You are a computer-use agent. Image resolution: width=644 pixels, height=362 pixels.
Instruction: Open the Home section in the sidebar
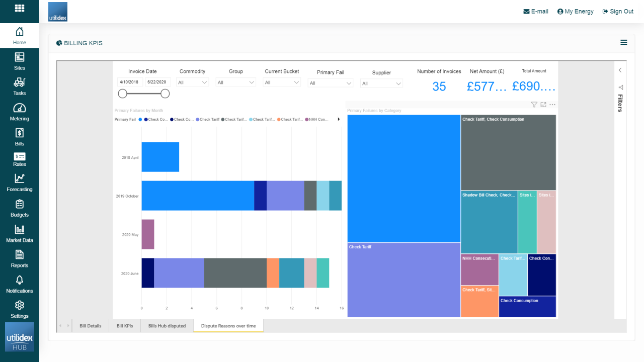click(19, 35)
